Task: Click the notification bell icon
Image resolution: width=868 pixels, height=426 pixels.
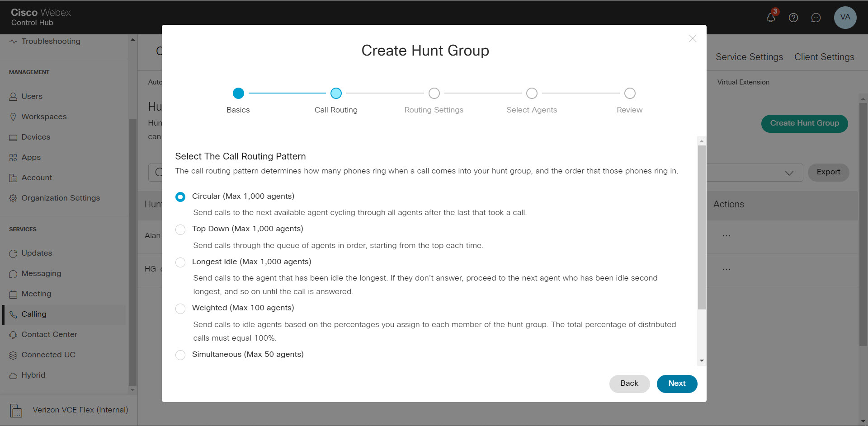Action: tap(771, 18)
